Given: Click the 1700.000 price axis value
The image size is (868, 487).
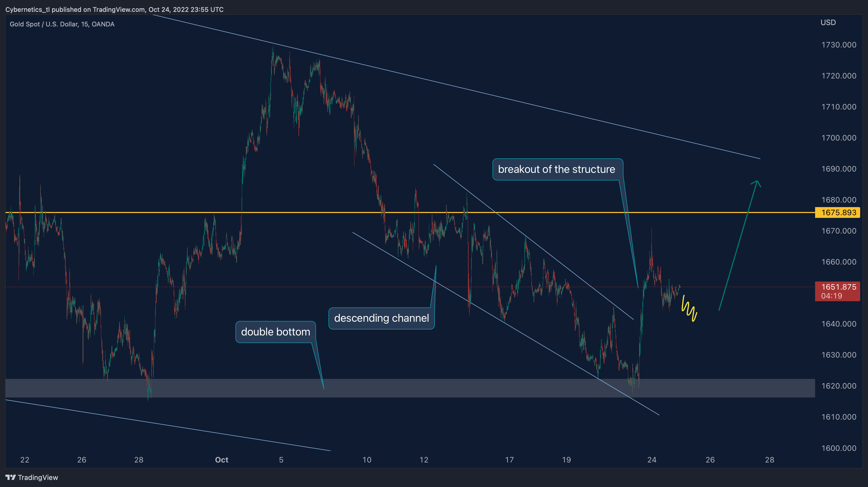Looking at the screenshot, I should click(x=839, y=138).
